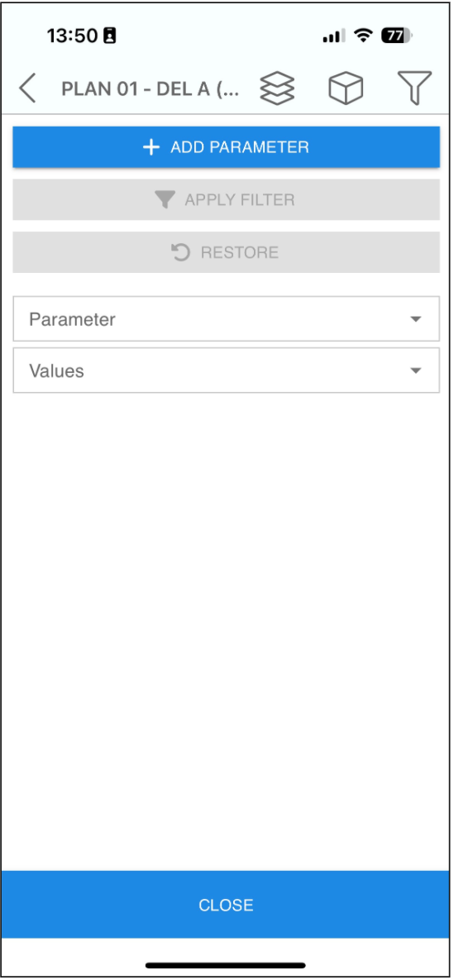Click the RESTORE button
The image size is (454, 980).
227,252
